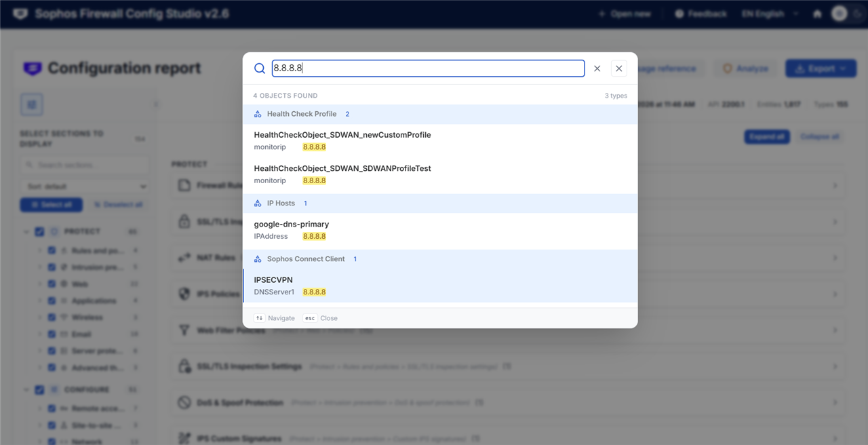Expand the Firewall Rules row chevron
This screenshot has height=445, width=868.
[835, 185]
